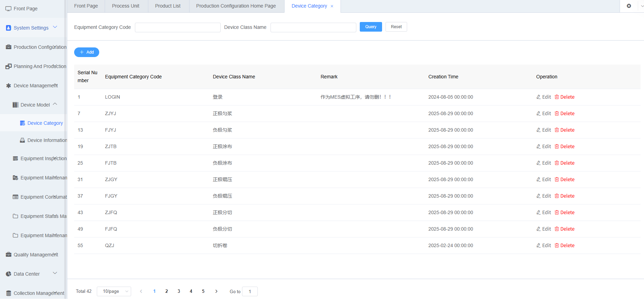The height and width of the screenshot is (299, 644).
Task: Go to page 3
Action: (179, 291)
